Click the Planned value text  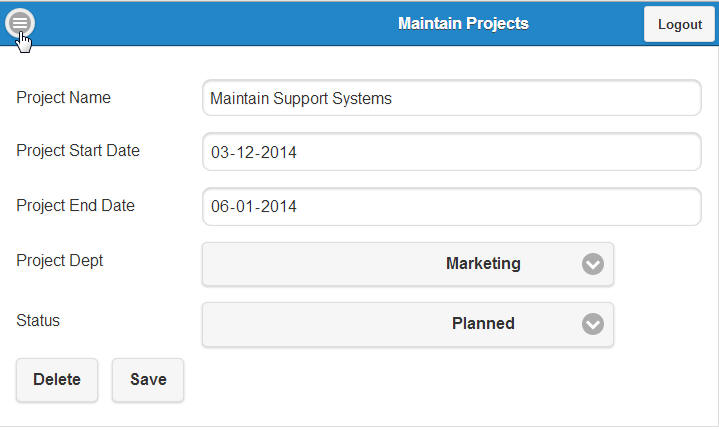click(483, 324)
